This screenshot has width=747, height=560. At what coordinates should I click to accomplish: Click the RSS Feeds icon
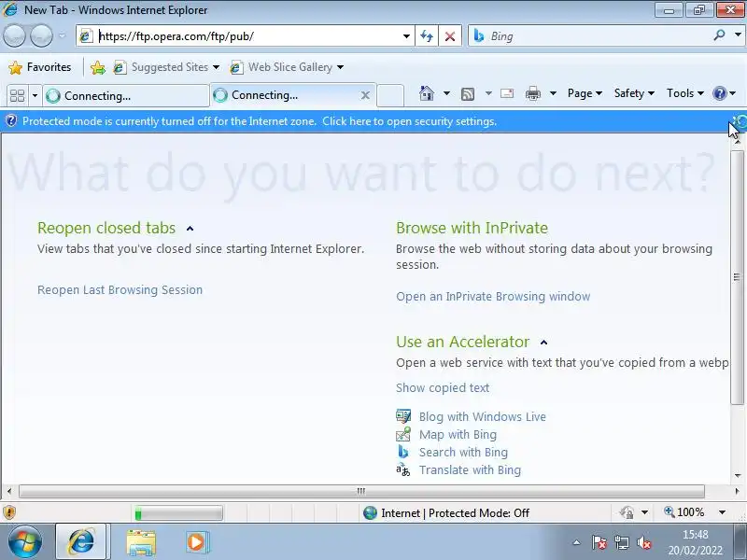pos(468,94)
